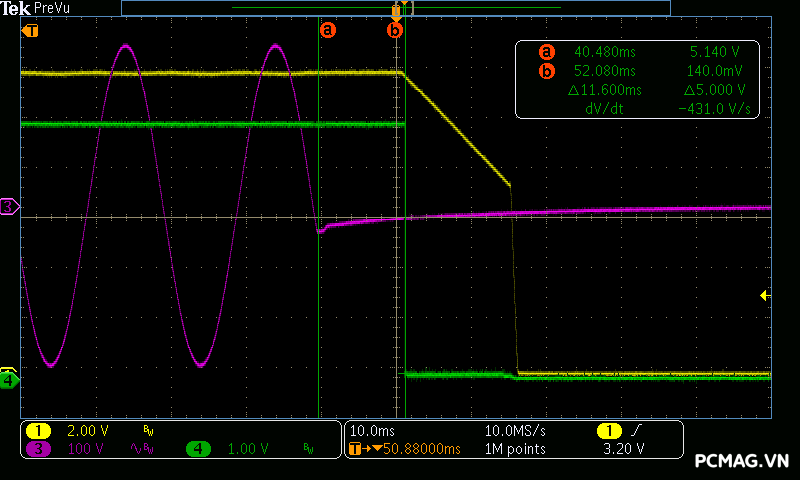Click the cursor 'b' marker above the waveform
This screenshot has width=800, height=480.
[x=395, y=30]
